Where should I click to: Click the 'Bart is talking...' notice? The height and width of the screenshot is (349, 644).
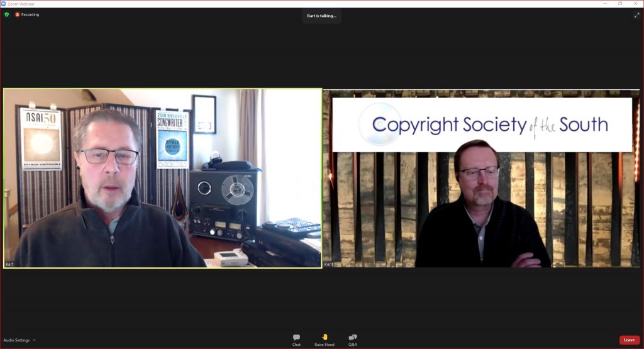click(x=321, y=16)
